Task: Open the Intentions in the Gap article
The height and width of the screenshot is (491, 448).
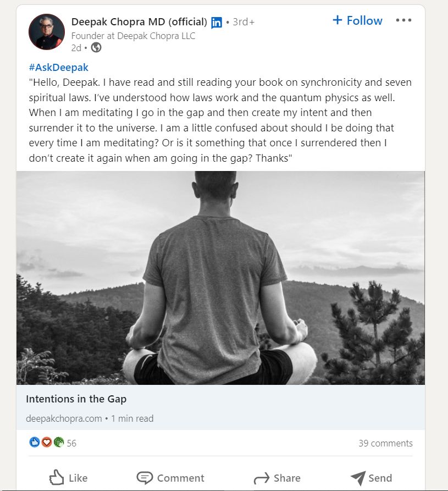Action: (76, 399)
